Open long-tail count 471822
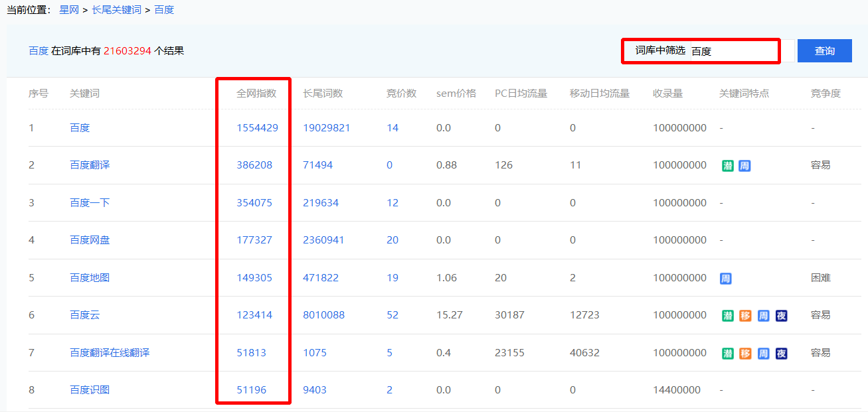Image resolution: width=868 pixels, height=412 pixels. click(321, 278)
